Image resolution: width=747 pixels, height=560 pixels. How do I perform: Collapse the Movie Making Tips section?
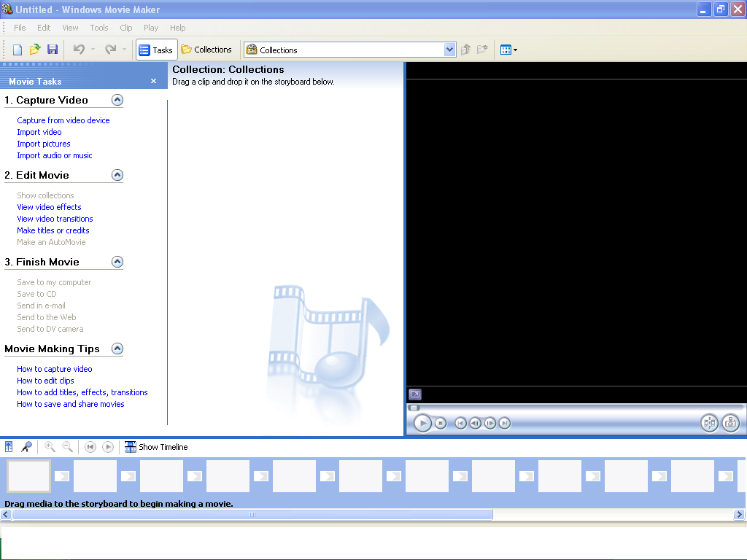[x=117, y=349]
